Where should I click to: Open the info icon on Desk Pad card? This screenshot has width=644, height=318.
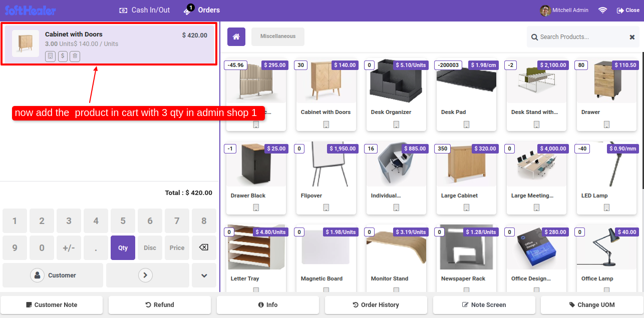click(x=466, y=124)
